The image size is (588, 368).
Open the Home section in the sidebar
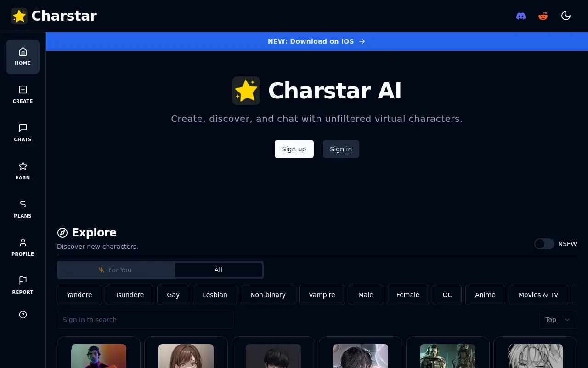[23, 56]
